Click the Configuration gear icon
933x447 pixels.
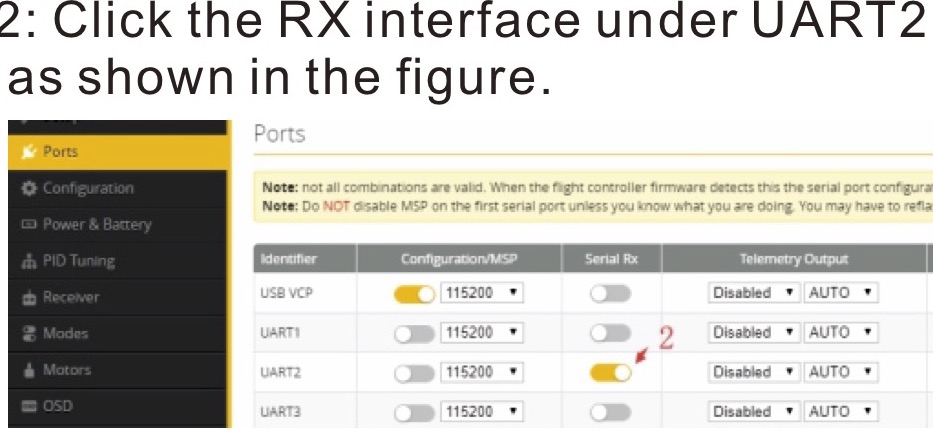coord(29,188)
